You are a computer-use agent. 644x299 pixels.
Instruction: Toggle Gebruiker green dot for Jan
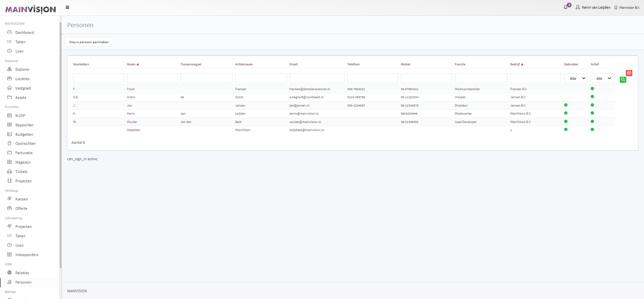[566, 105]
